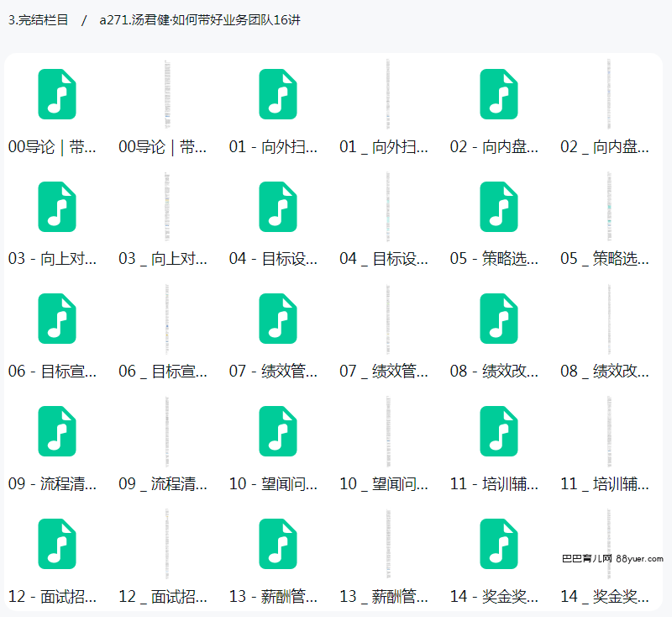Viewport: 672px width, 617px height.
Task: Select file name '06 - 目标宣...'
Action: point(52,372)
